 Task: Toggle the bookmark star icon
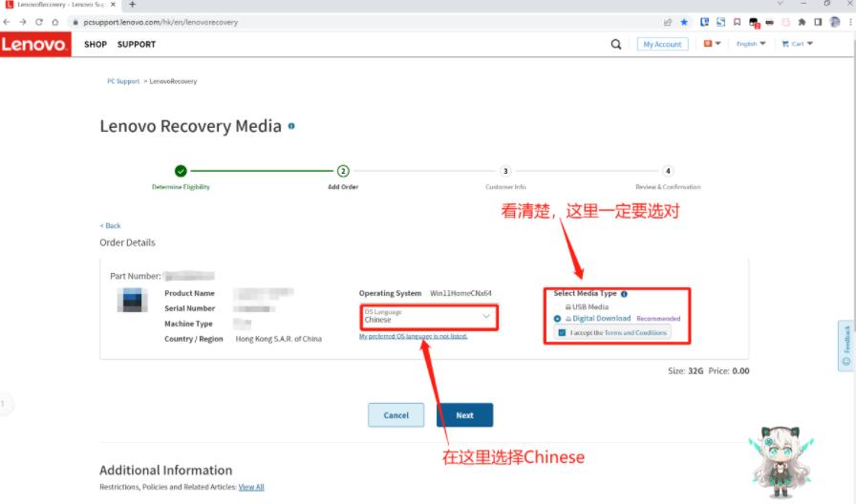(684, 22)
